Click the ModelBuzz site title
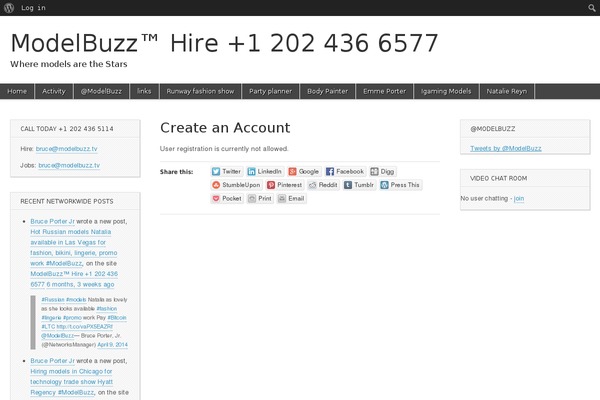The height and width of the screenshot is (400, 600). click(224, 43)
